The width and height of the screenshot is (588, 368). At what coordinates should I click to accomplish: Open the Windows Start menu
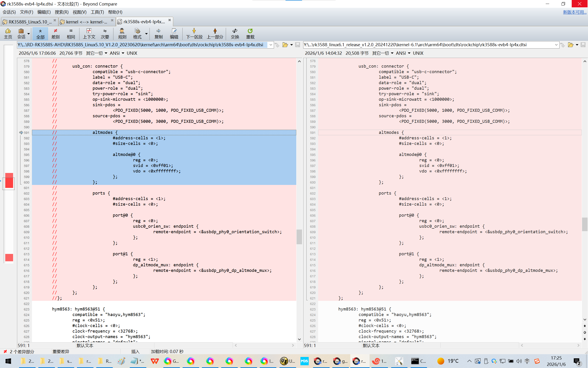8,361
